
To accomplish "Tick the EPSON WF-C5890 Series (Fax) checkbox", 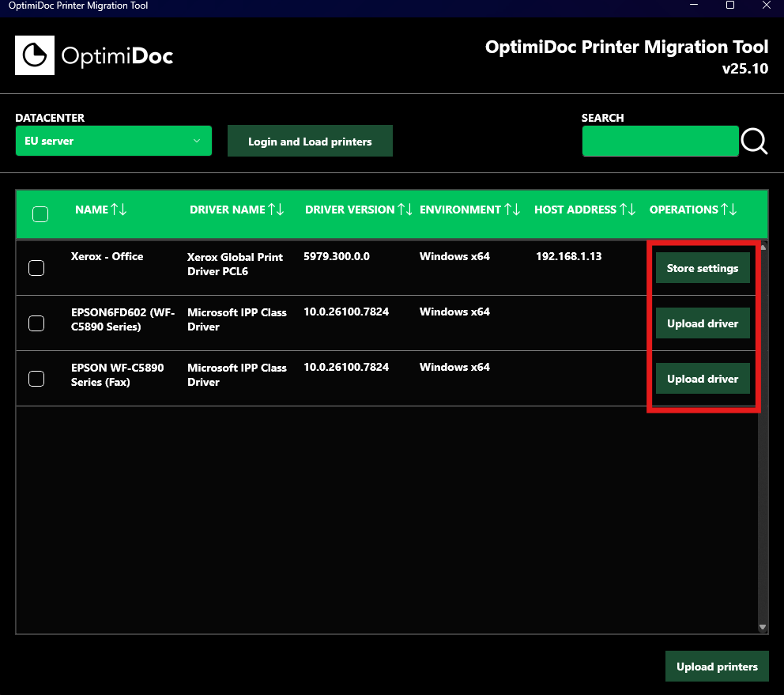I will 36,379.
